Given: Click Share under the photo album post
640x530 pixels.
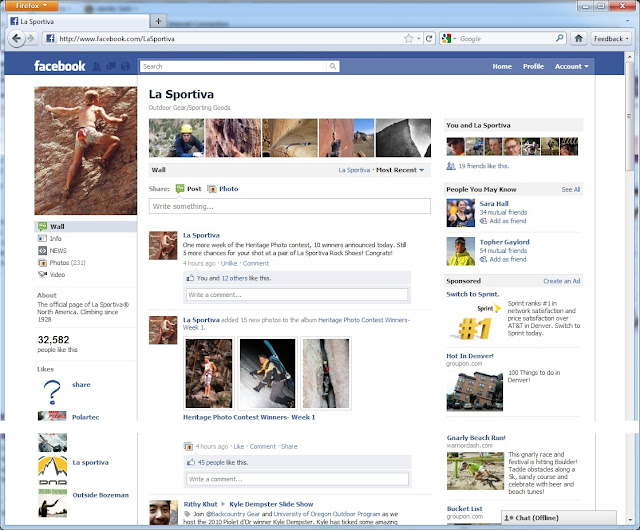Looking at the screenshot, I should 289,446.
